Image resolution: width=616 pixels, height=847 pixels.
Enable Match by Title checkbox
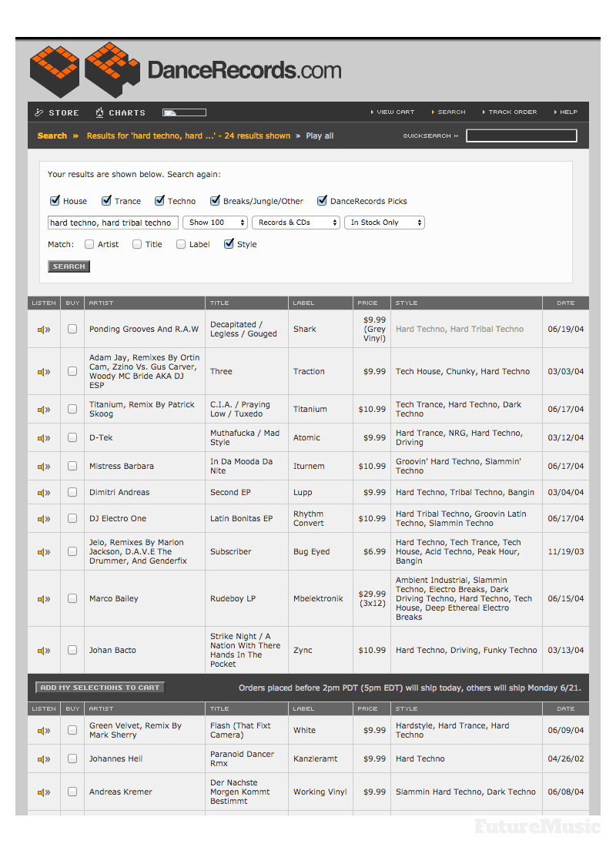click(137, 244)
